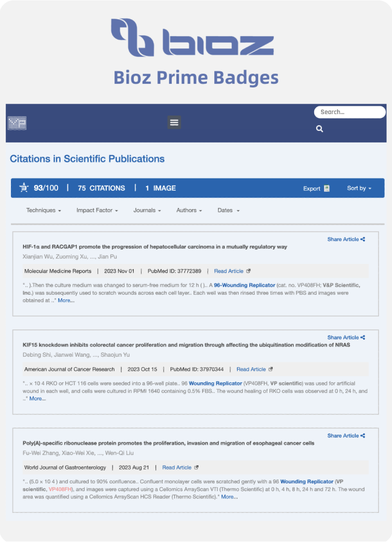This screenshot has width=392, height=543.
Task: Click More in the KIF15 article excerpt
Action: point(37,398)
